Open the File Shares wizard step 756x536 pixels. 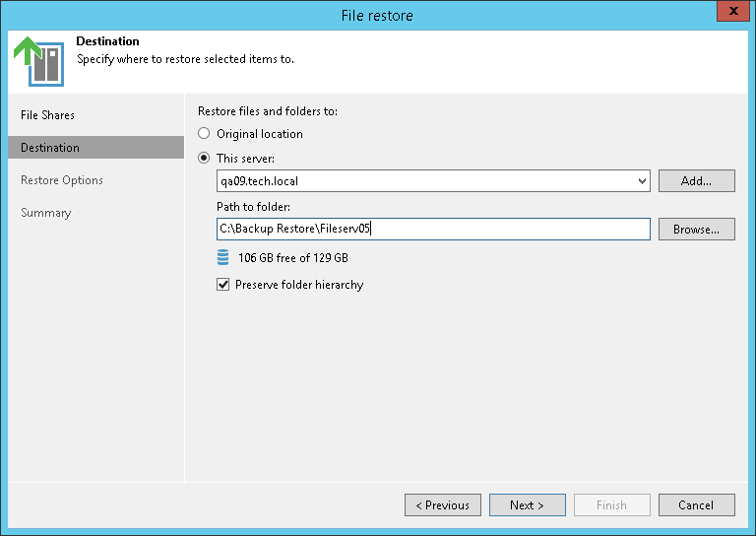click(47, 115)
